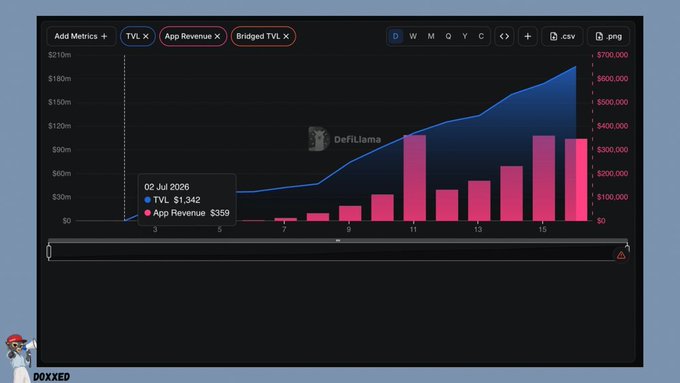Switch to the W weekly interval
Viewport: 680px width, 383px height.
(x=413, y=36)
